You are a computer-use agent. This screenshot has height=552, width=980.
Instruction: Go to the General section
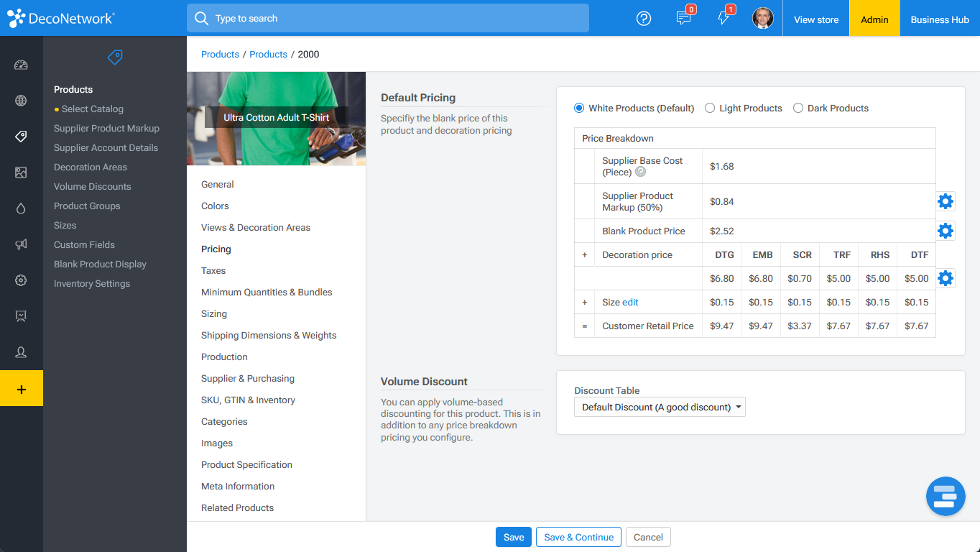218,184
